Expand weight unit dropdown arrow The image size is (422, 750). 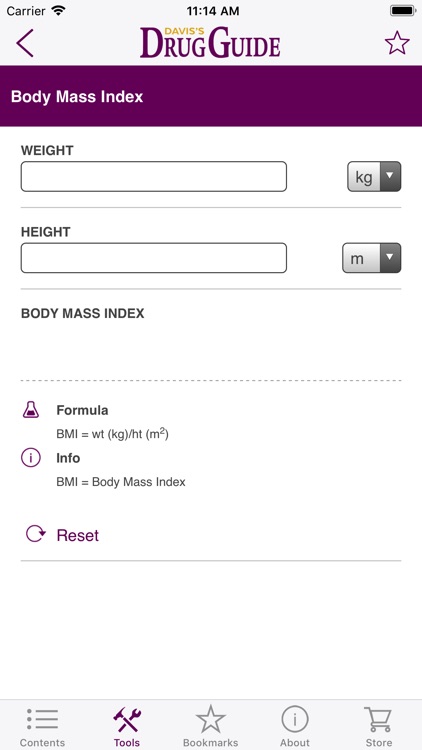390,176
